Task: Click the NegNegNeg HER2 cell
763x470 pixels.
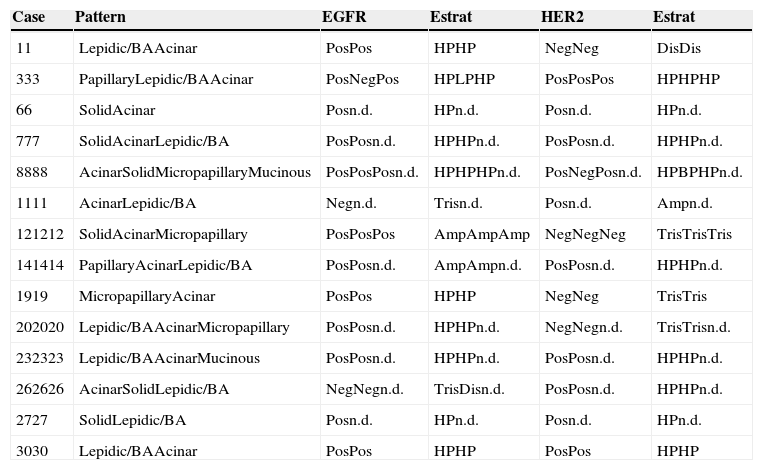Action: (x=585, y=235)
